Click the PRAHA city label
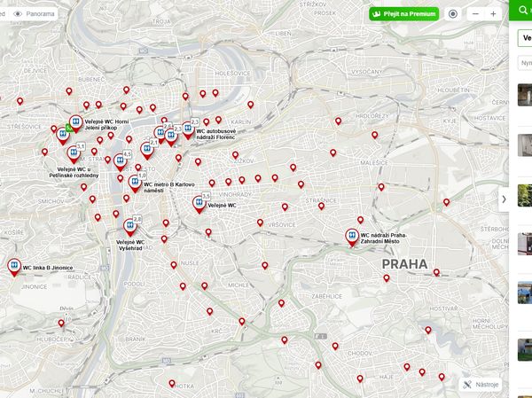 click(405, 264)
